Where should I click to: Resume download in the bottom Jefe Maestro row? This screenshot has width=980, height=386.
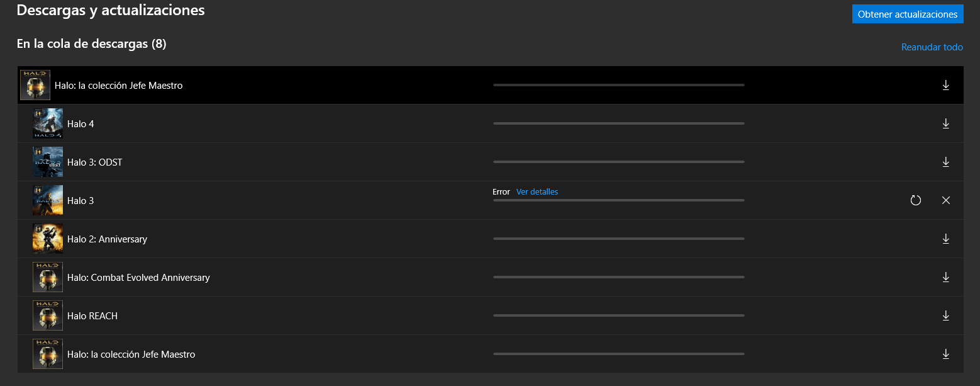pos(945,354)
